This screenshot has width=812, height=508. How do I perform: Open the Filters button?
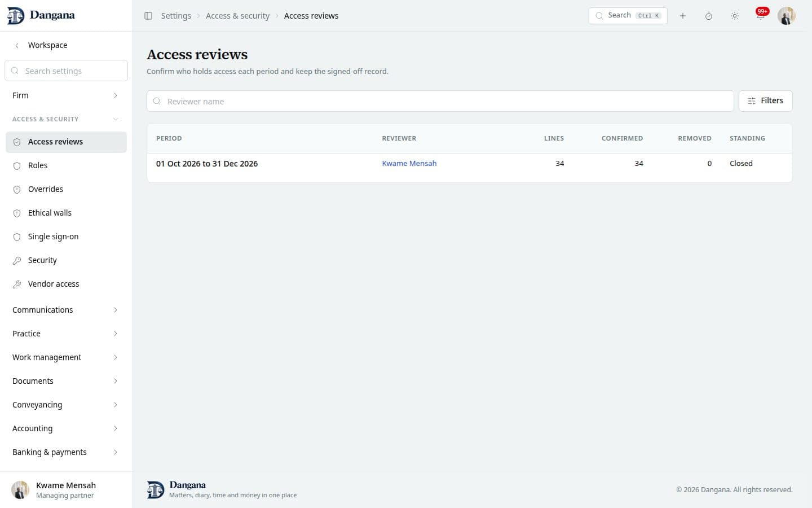[x=765, y=101]
